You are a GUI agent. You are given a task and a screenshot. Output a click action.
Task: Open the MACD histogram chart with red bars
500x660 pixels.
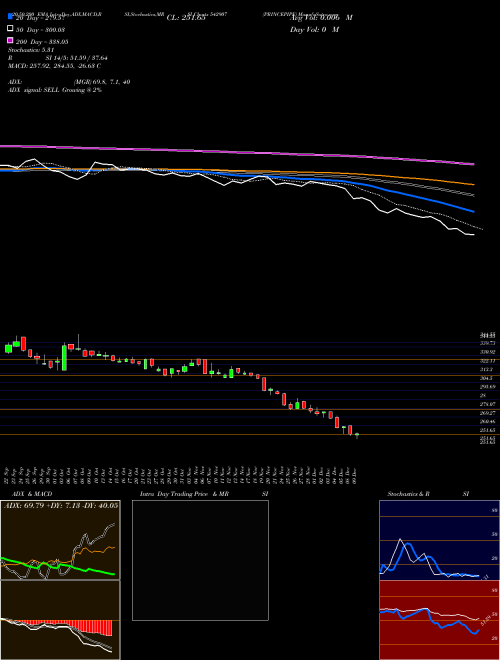[x=60, y=620]
